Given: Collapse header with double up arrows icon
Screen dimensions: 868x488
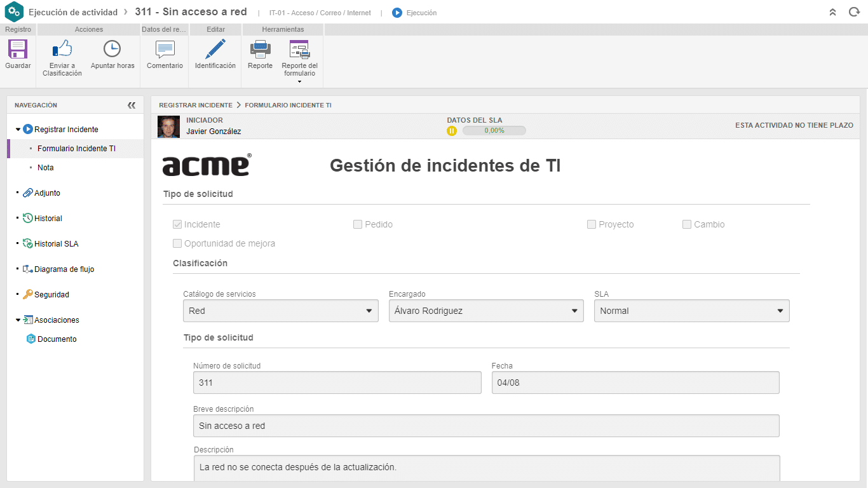Looking at the screenshot, I should pyautogui.click(x=832, y=12).
